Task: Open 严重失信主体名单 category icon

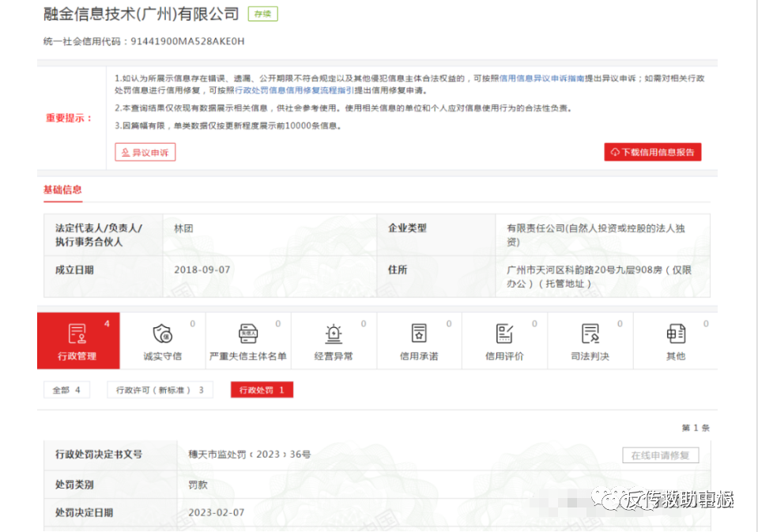Action: [248, 334]
